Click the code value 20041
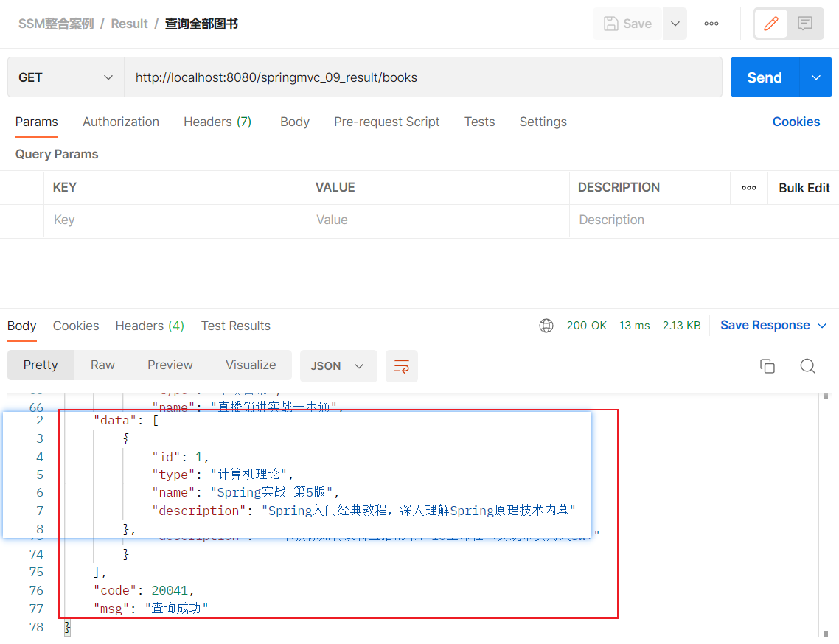This screenshot has height=644, width=839. click(170, 590)
